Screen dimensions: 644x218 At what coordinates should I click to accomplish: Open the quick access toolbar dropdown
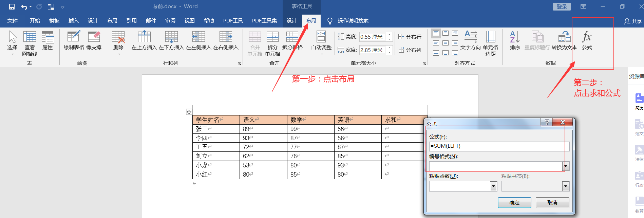pyautogui.click(x=62, y=7)
